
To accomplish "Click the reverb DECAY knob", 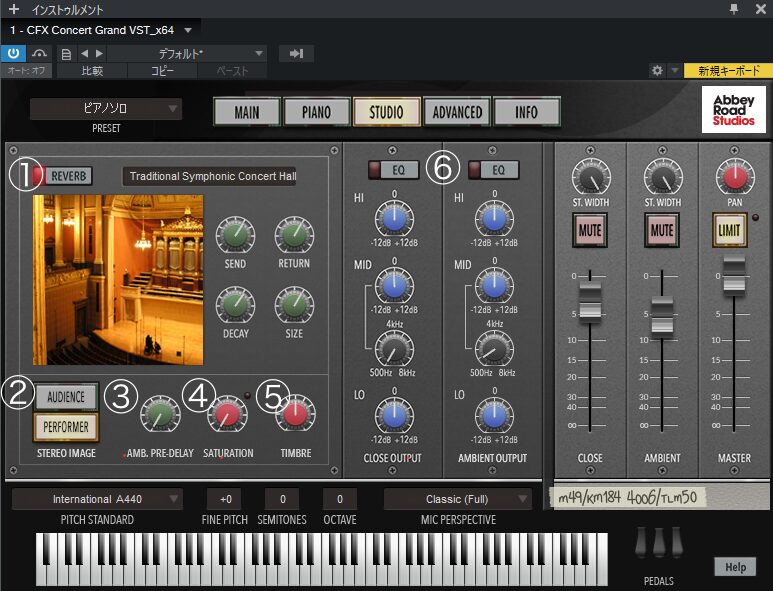I will [236, 305].
